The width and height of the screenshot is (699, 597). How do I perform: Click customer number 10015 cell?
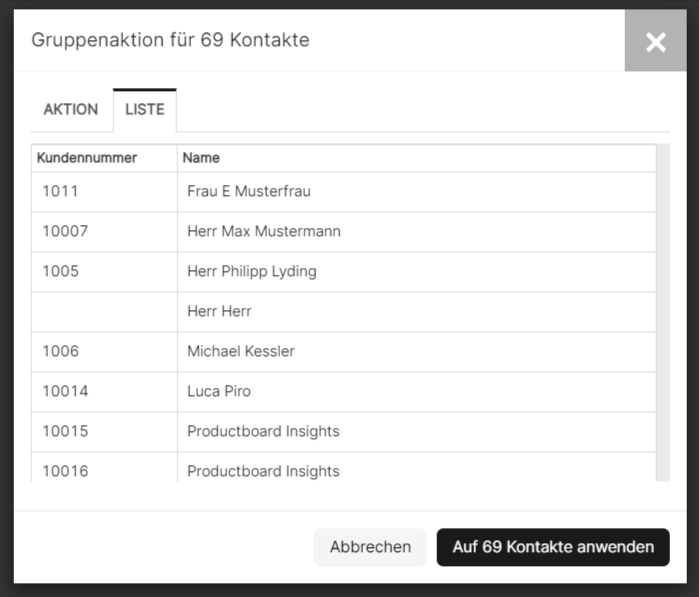pos(104,431)
